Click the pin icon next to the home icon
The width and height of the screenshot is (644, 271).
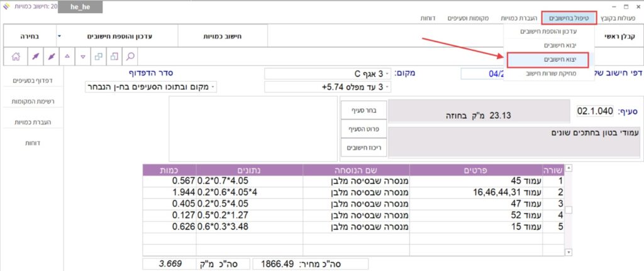pyautogui.click(x=35, y=56)
